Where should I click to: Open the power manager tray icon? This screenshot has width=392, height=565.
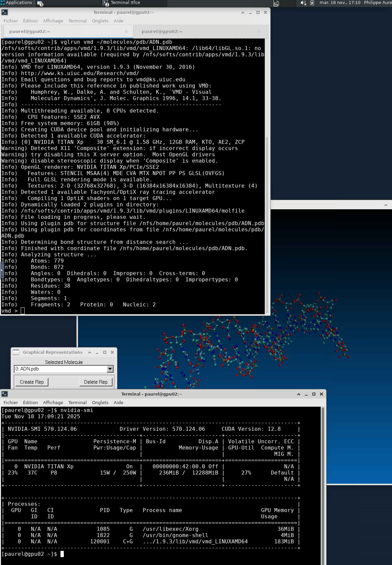(312, 3)
